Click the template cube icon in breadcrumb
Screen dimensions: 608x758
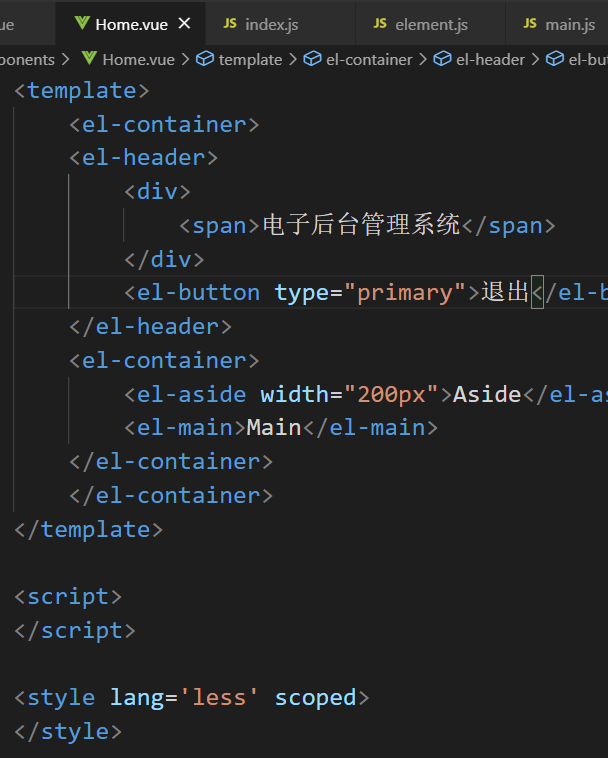(205, 59)
